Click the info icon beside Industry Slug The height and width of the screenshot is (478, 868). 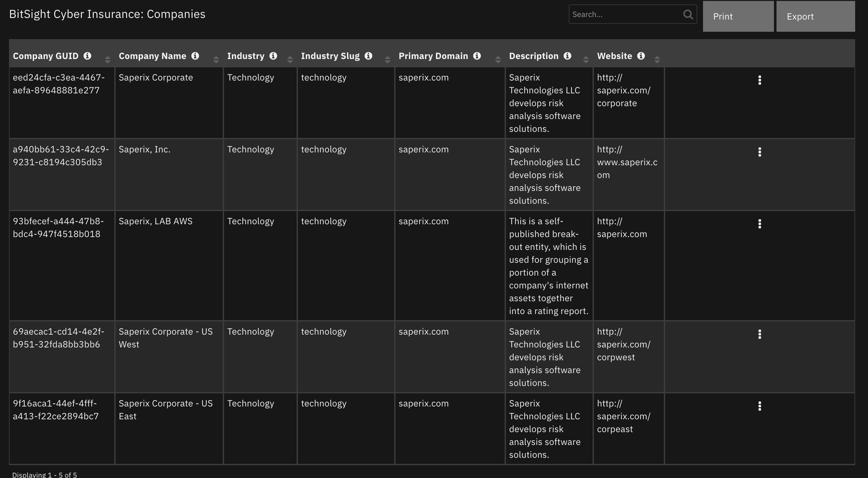[x=369, y=56]
